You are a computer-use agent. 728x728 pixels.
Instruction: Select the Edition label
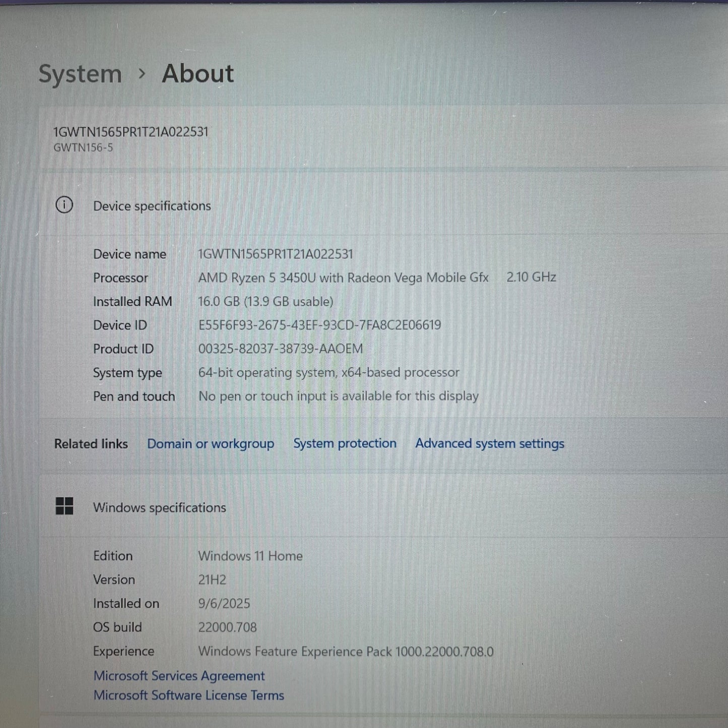113,556
